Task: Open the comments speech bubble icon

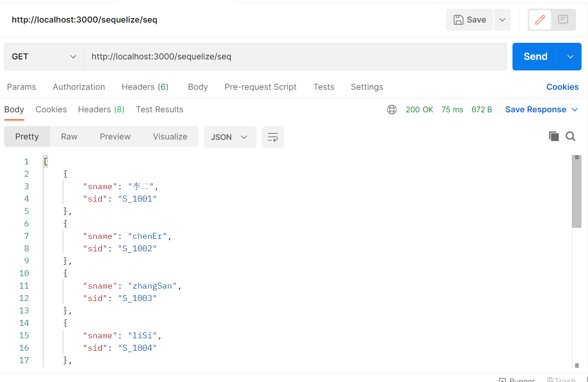Action: (563, 20)
